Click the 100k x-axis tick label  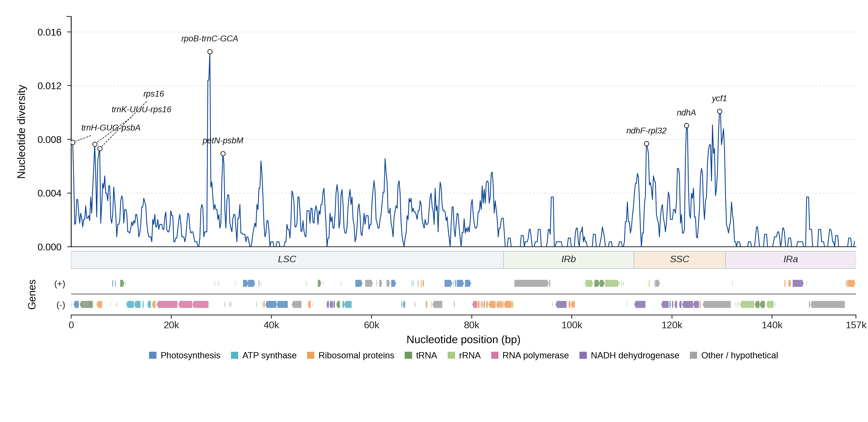pyautogui.click(x=572, y=325)
